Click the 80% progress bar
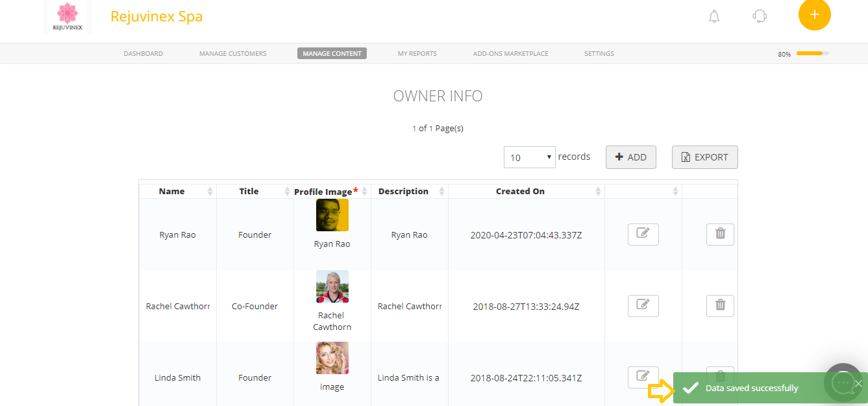 [813, 53]
